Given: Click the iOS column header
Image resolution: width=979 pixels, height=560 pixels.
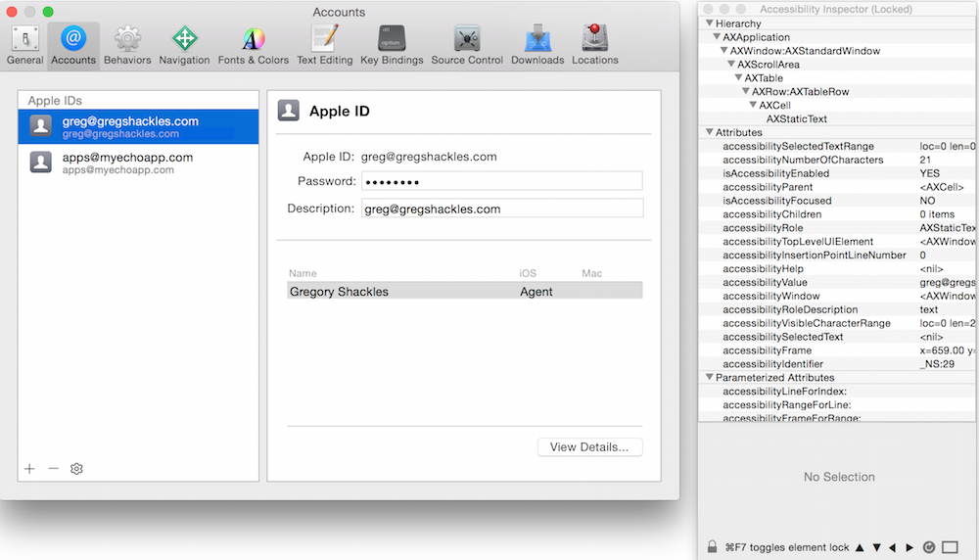Looking at the screenshot, I should [x=528, y=273].
